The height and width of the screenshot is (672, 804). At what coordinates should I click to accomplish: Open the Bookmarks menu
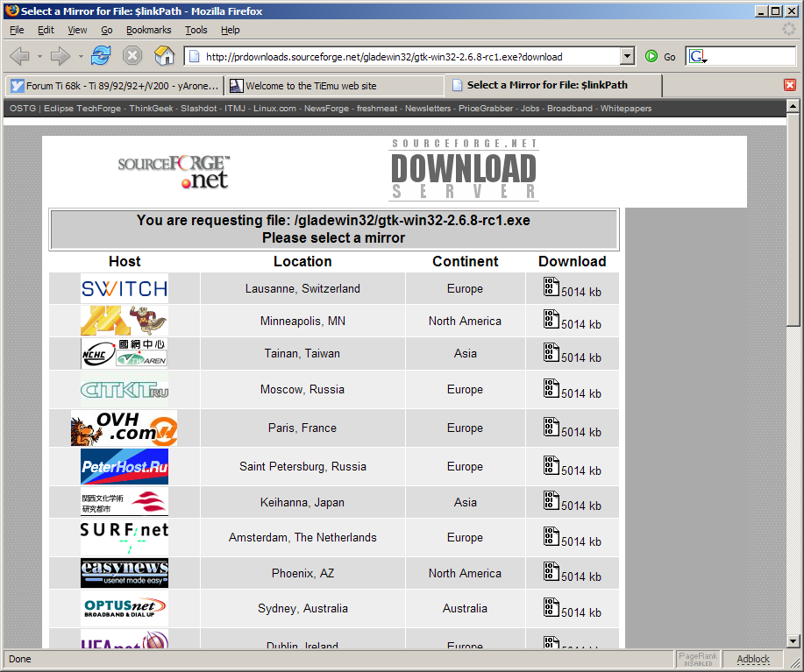coord(149,30)
